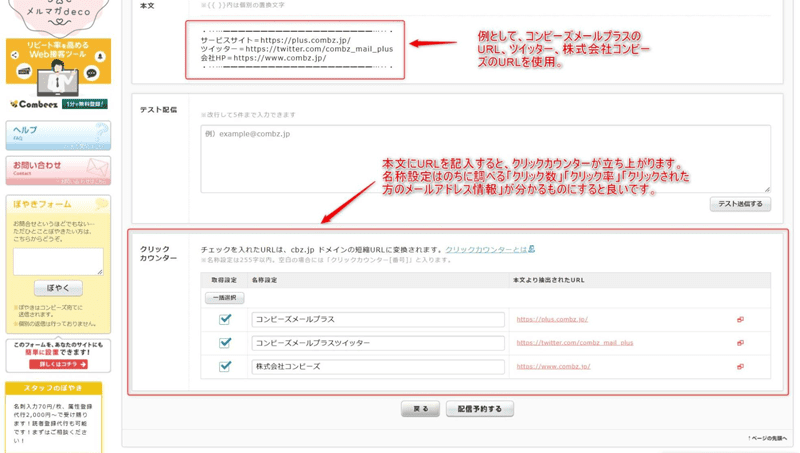Open the ヘルプ FAQ menu item

click(58, 135)
